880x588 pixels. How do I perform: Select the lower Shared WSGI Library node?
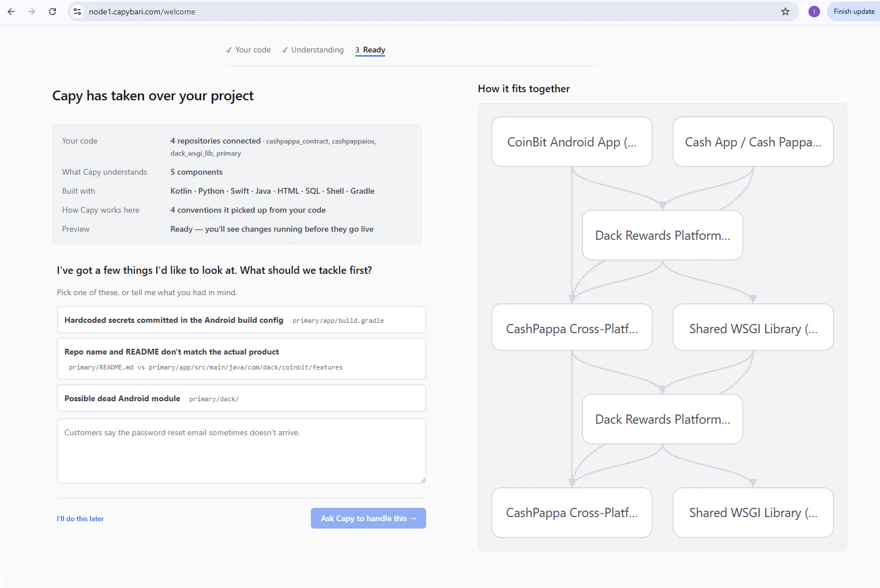pos(753,512)
